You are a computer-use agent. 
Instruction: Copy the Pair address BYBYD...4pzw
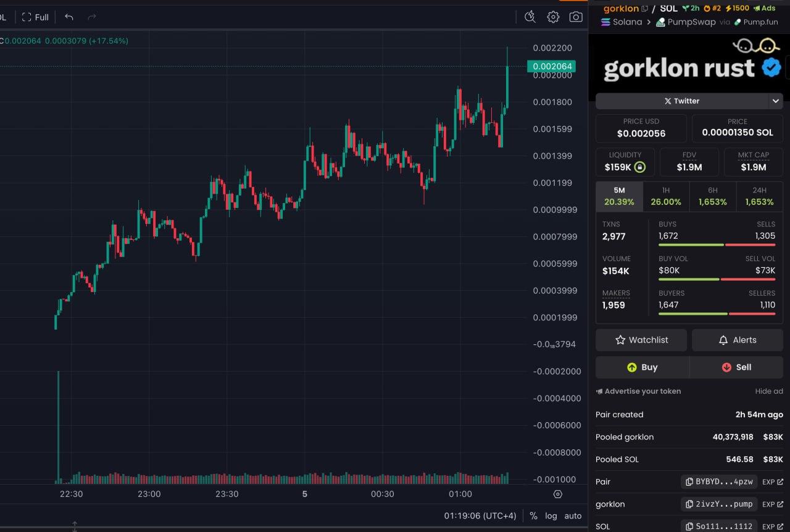click(x=719, y=482)
